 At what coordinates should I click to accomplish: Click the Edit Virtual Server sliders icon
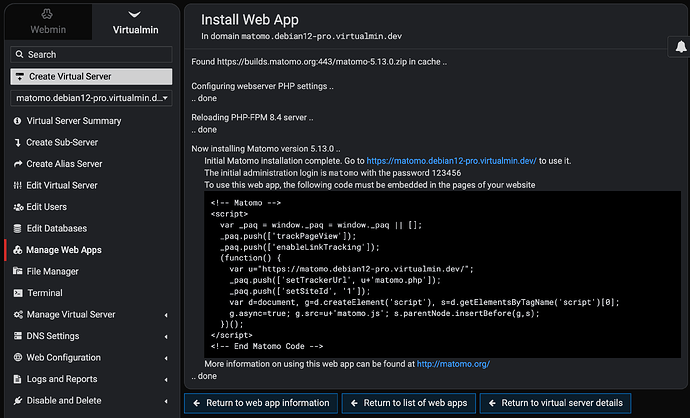(x=18, y=185)
